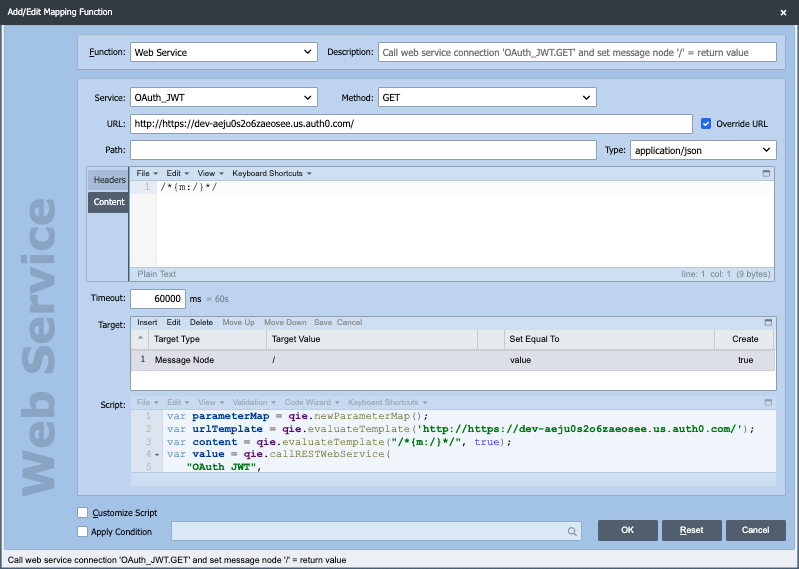The image size is (799, 569).
Task: Click 'callRESTWebService' in script line 4
Action: (x=326, y=454)
